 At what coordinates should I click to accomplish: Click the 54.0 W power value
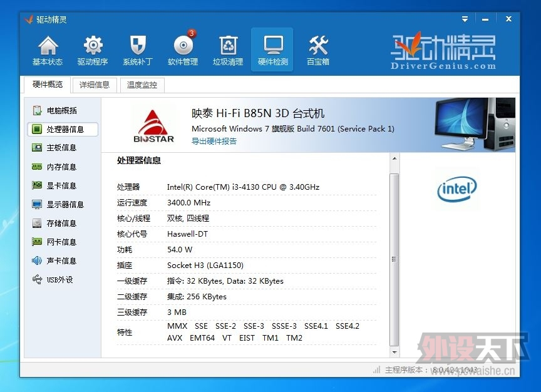pos(180,249)
